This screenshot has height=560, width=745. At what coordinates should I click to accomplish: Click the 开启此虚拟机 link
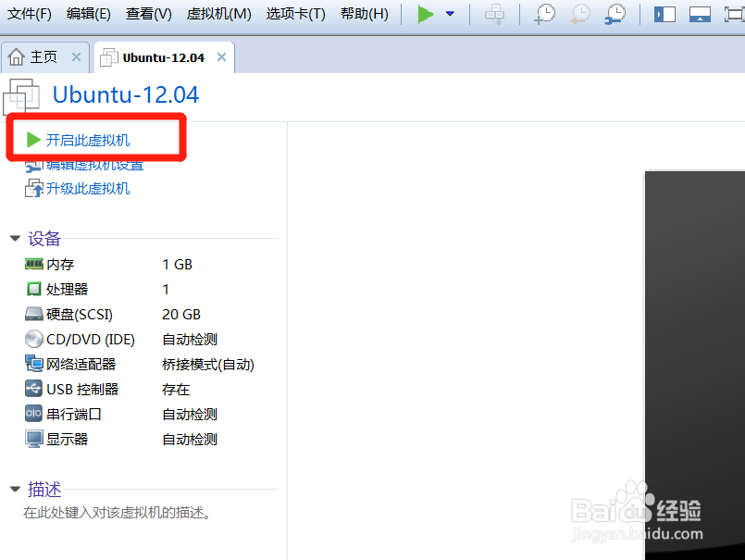click(x=88, y=141)
